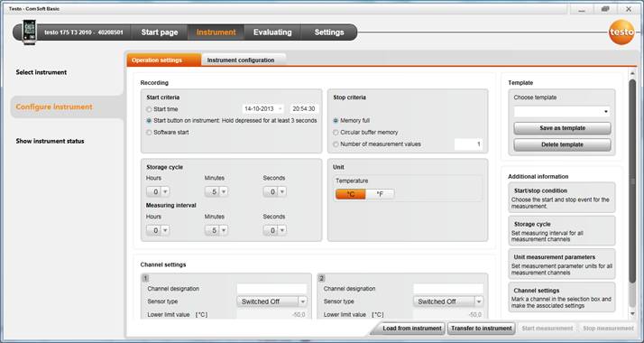Click Unit measurement parameters info box
The image size is (644, 343).
pyautogui.click(x=562, y=264)
